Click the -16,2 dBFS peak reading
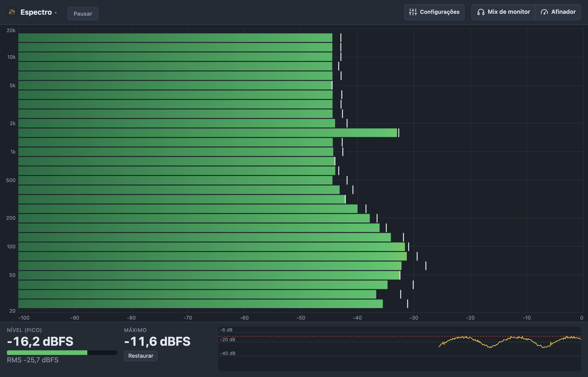The height and width of the screenshot is (377, 588). tap(40, 342)
